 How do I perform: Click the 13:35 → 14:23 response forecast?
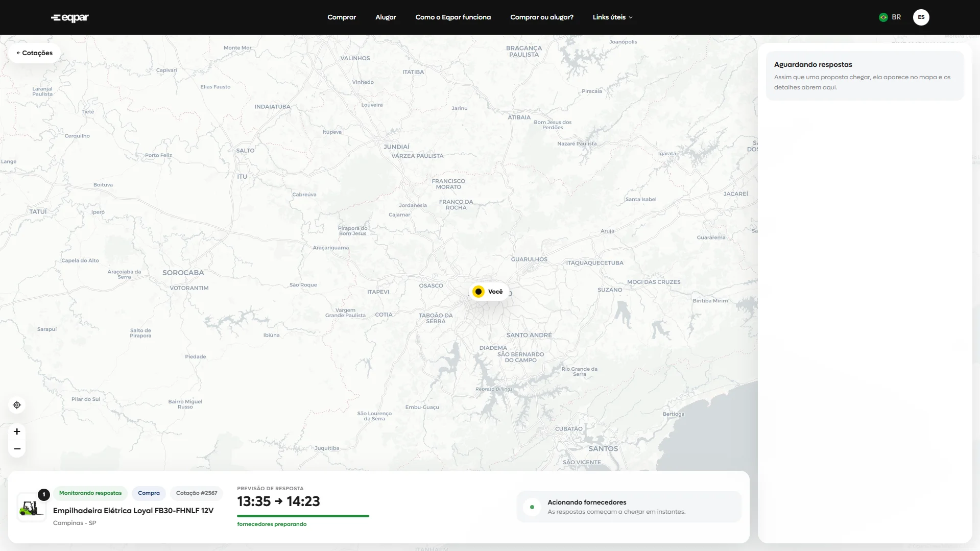[278, 501]
